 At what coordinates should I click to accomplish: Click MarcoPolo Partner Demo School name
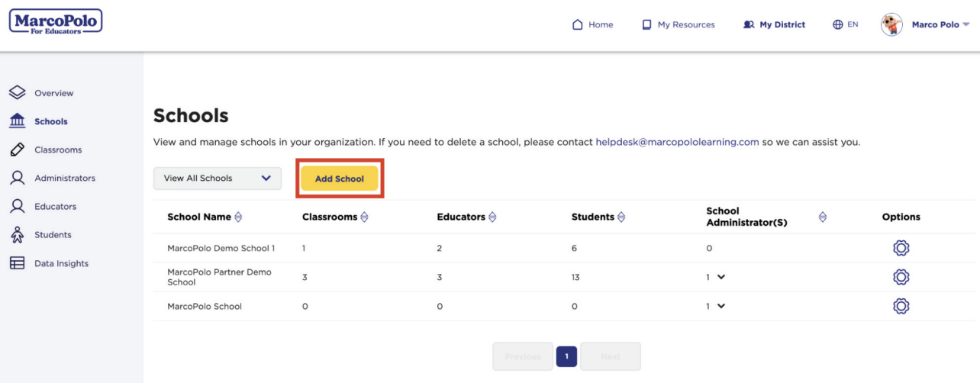(220, 277)
